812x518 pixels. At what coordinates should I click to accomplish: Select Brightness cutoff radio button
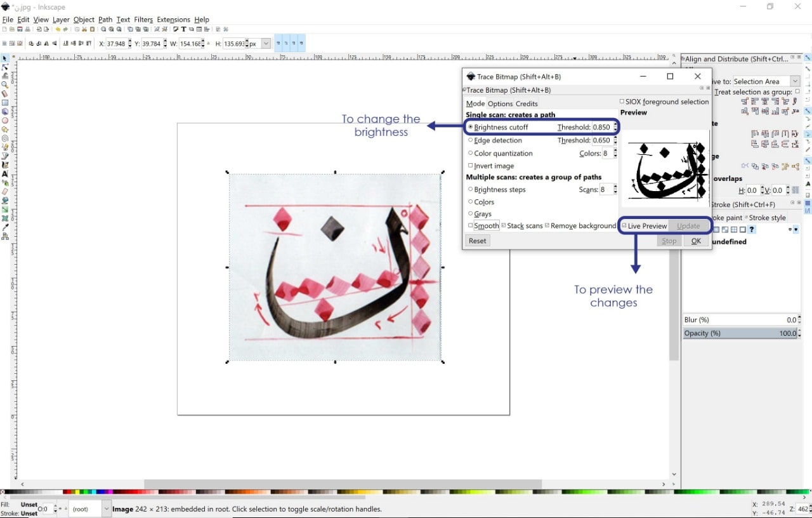pyautogui.click(x=470, y=127)
